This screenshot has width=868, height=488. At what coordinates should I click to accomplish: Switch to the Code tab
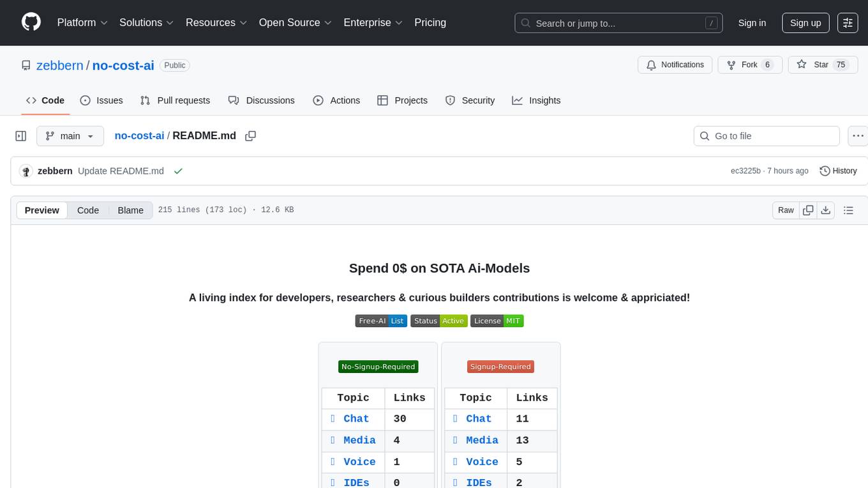point(45,100)
